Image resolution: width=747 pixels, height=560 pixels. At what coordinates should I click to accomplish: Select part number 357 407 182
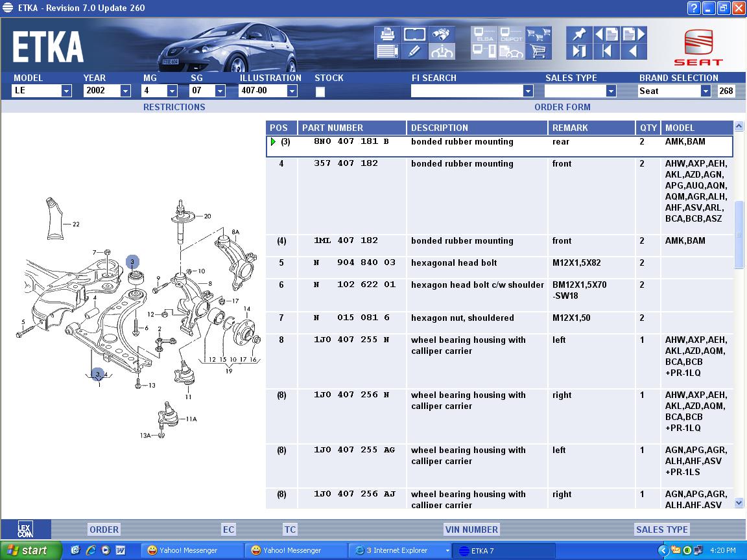click(x=346, y=163)
